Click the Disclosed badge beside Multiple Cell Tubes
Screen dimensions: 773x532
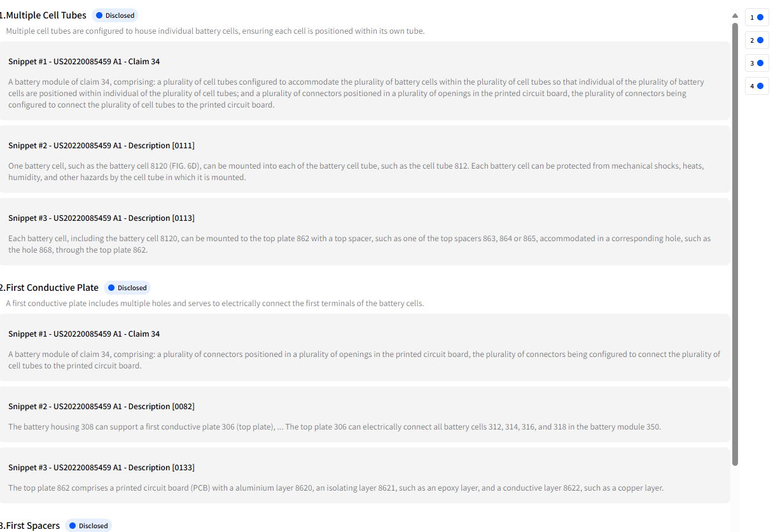[115, 15]
